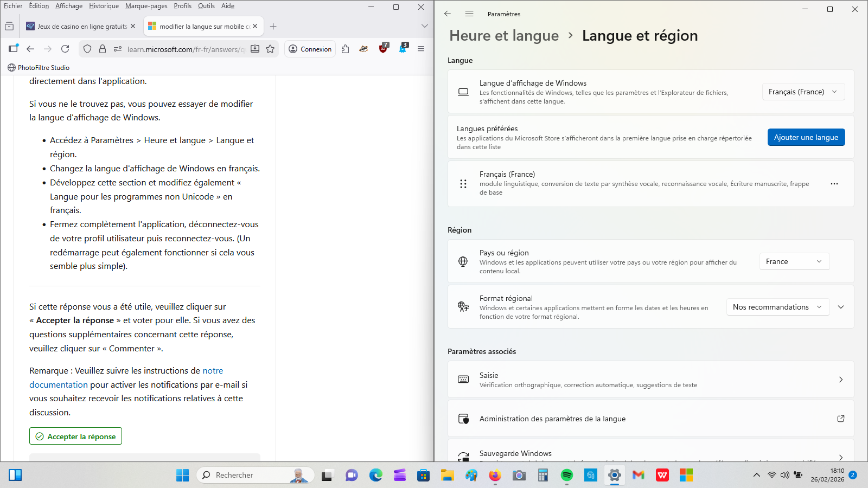Open the Windows display language dropdown
Image resolution: width=868 pixels, height=488 pixels.
(803, 92)
